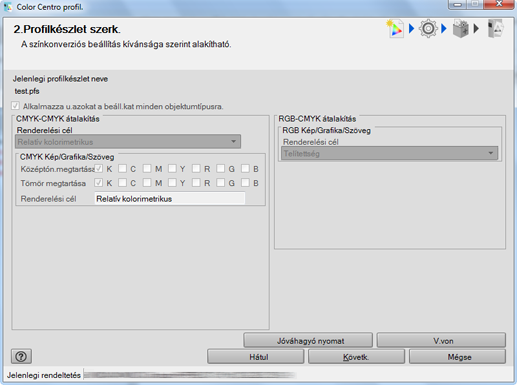517x385 pixels.
Task: Enable R checkbox in Tömör megtartása row
Action: [x=196, y=183]
